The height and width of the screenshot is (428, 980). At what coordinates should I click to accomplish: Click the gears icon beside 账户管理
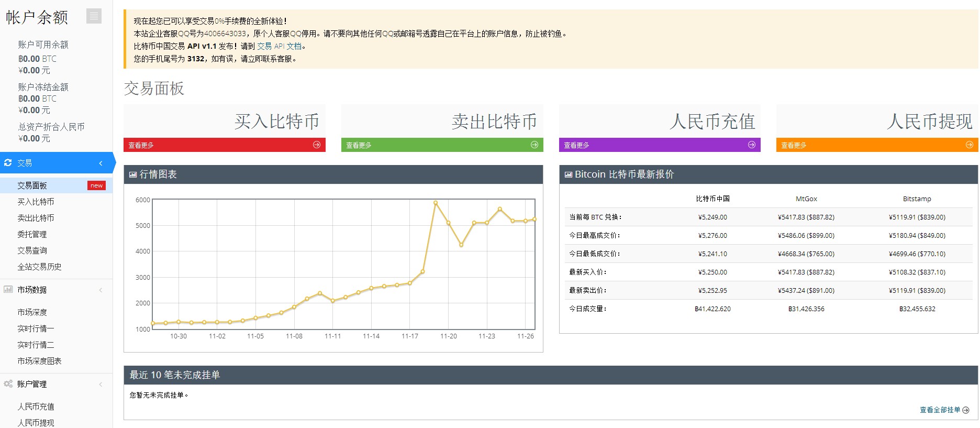(8, 384)
